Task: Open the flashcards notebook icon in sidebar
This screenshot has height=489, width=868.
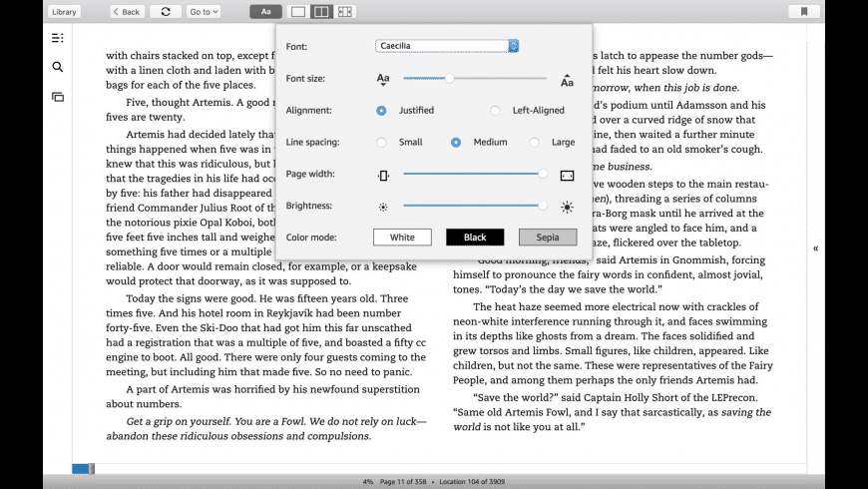Action: 58,97
